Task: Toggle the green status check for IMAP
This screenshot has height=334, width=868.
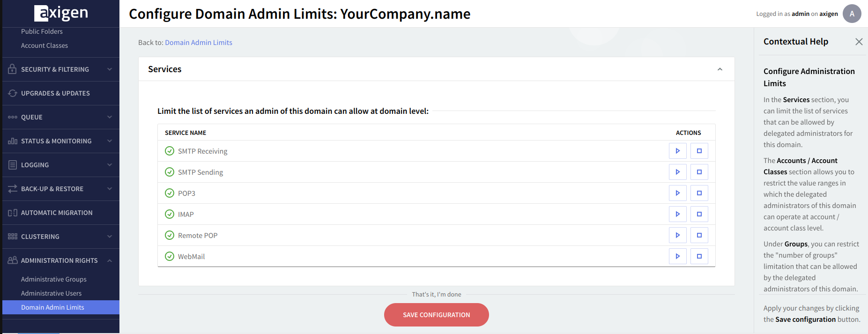Action: coord(170,214)
